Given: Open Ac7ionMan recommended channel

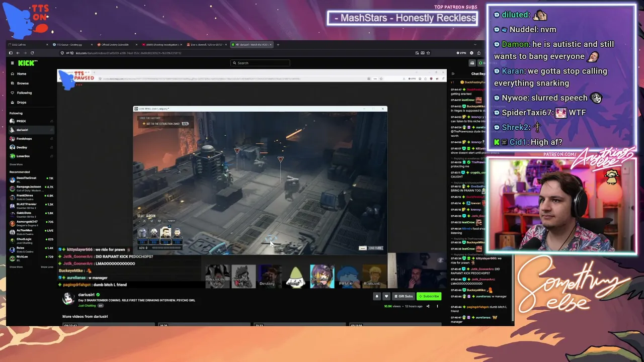Looking at the screenshot, I should pyautogui.click(x=31, y=232).
